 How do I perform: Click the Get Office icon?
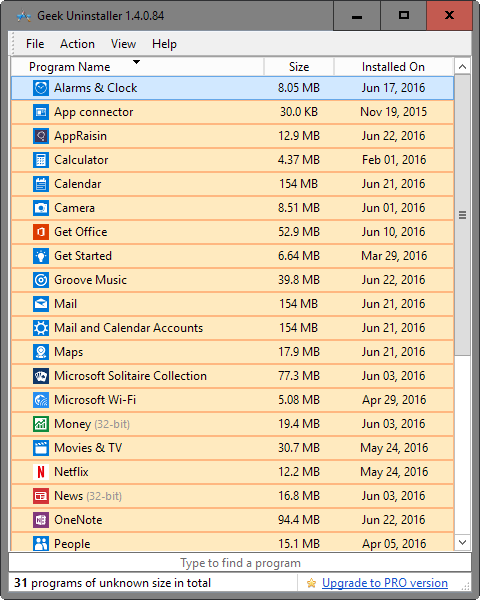[x=41, y=232]
